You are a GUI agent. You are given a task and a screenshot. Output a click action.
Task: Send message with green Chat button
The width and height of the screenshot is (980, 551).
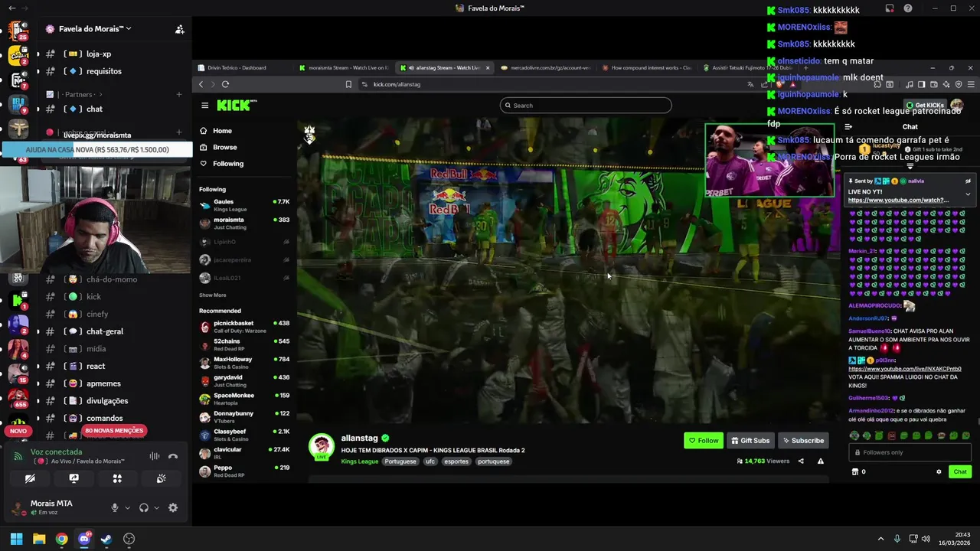[960, 472]
